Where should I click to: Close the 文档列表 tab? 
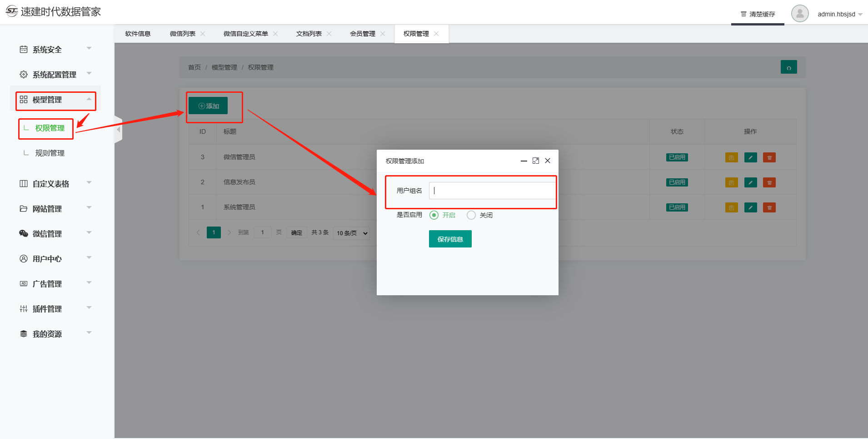[x=329, y=34]
